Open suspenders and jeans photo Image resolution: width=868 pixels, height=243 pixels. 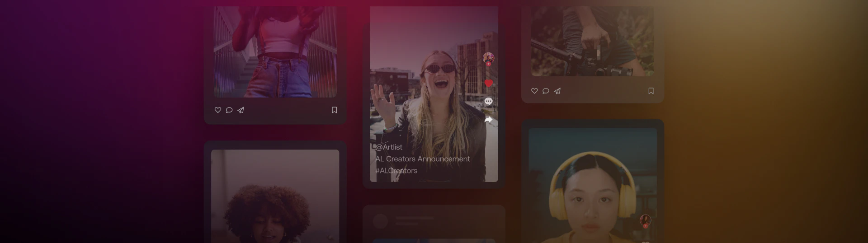click(275, 51)
